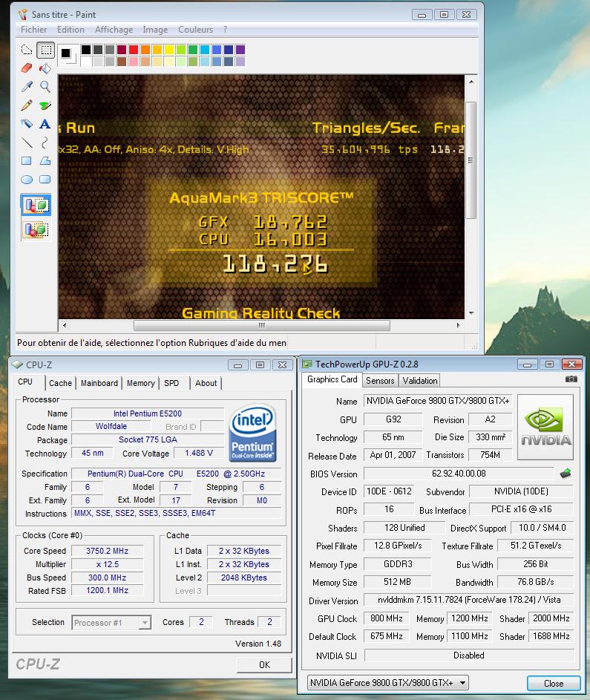Click the Core Speed value 3750.2 MHz
Screen dimensions: 590x700
[107, 551]
